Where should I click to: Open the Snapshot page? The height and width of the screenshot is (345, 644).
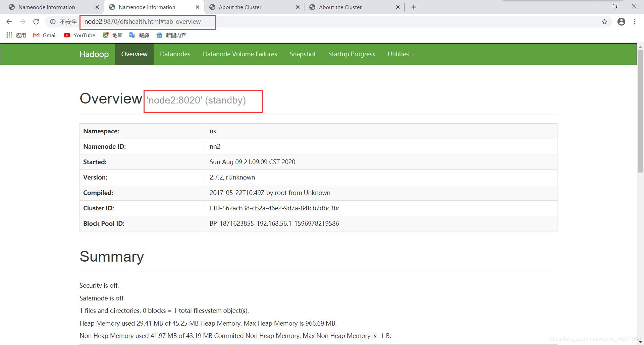pos(303,54)
